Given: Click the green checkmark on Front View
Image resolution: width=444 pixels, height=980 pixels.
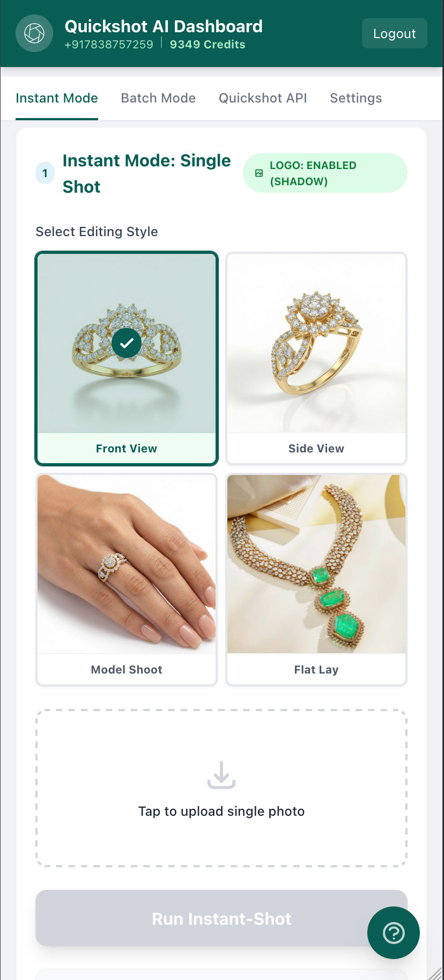Looking at the screenshot, I should 127,343.
